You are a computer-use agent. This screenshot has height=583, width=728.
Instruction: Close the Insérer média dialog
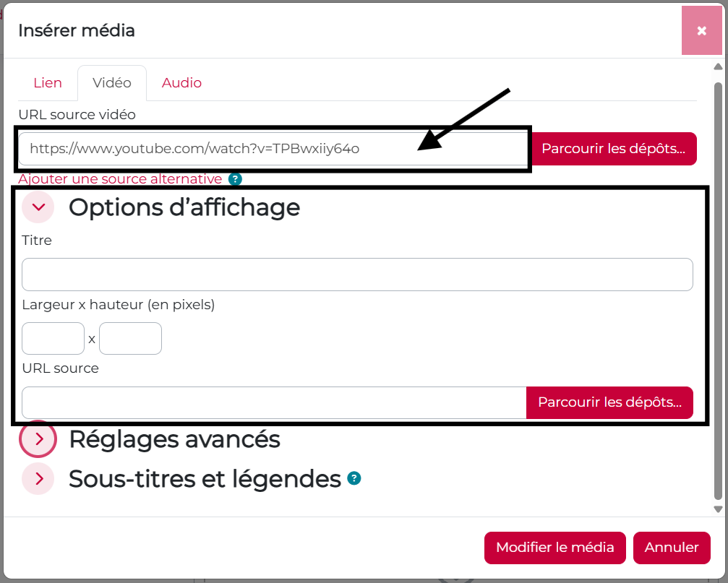point(701,30)
